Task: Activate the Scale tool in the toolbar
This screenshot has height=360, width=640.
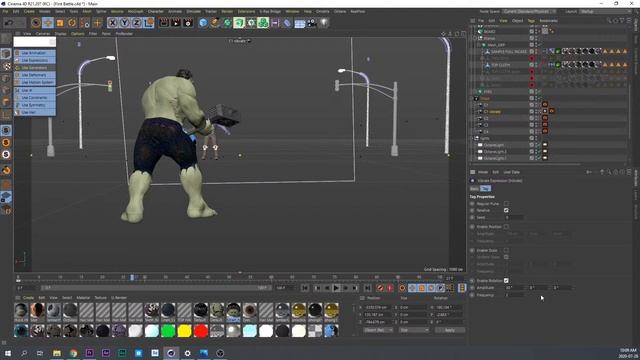Action: (x=60, y=23)
